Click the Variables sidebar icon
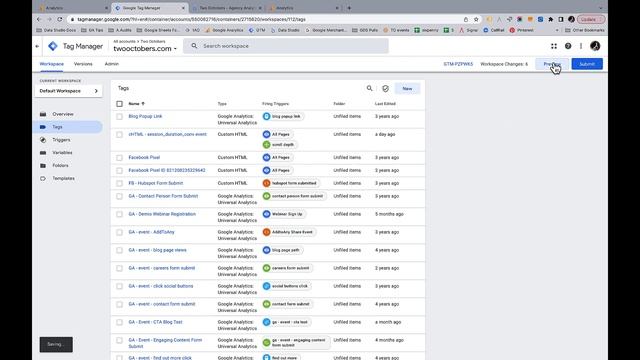This screenshot has width=640, height=360. pos(43,153)
